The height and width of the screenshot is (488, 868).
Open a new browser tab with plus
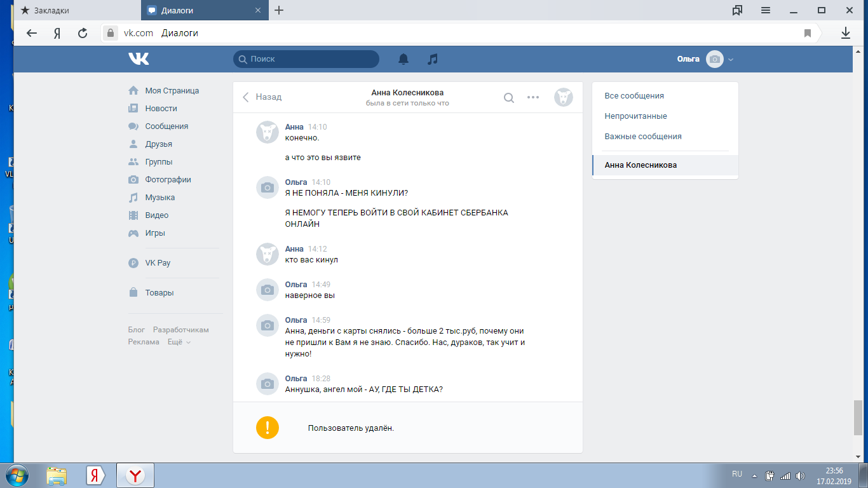tap(279, 10)
